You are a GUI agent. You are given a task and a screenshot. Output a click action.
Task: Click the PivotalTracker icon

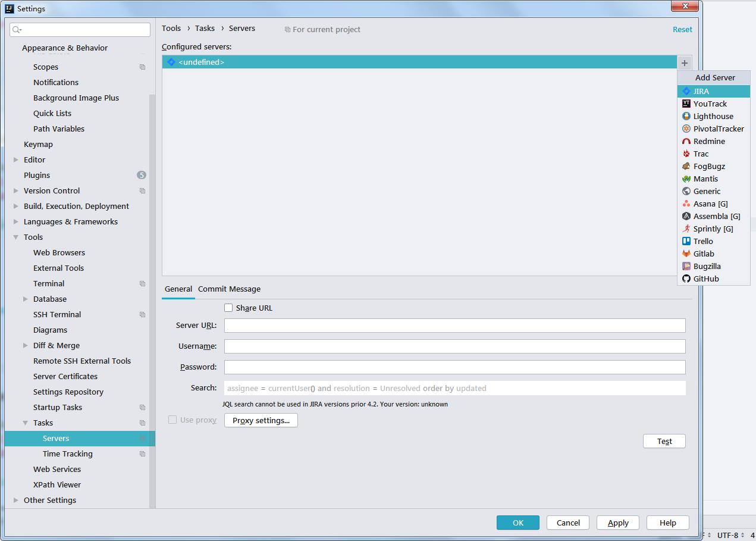tap(686, 129)
